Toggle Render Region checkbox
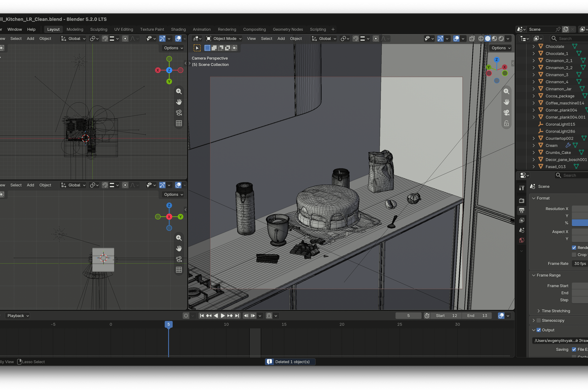 tap(574, 248)
